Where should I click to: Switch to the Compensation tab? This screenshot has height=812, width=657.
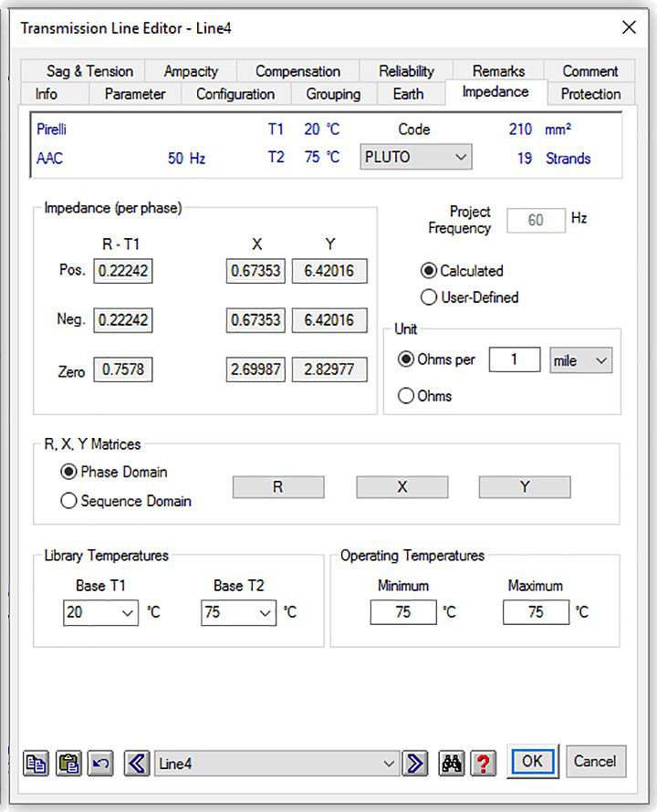[297, 71]
